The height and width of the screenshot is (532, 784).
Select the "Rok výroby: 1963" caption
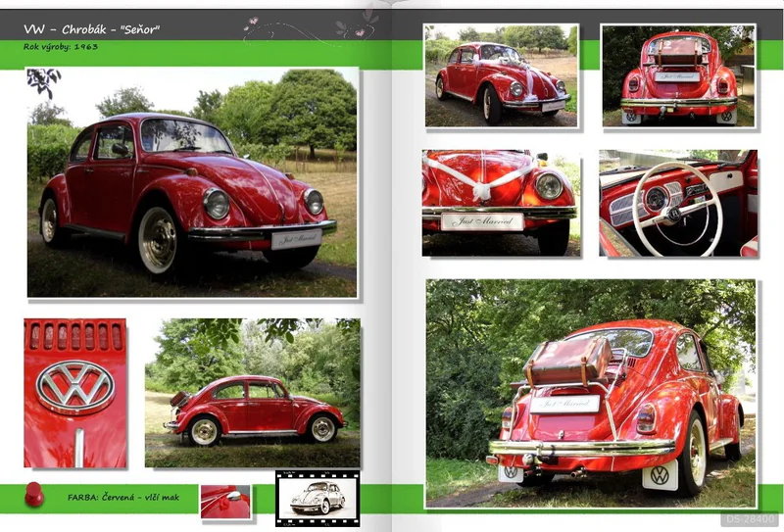pos(61,47)
